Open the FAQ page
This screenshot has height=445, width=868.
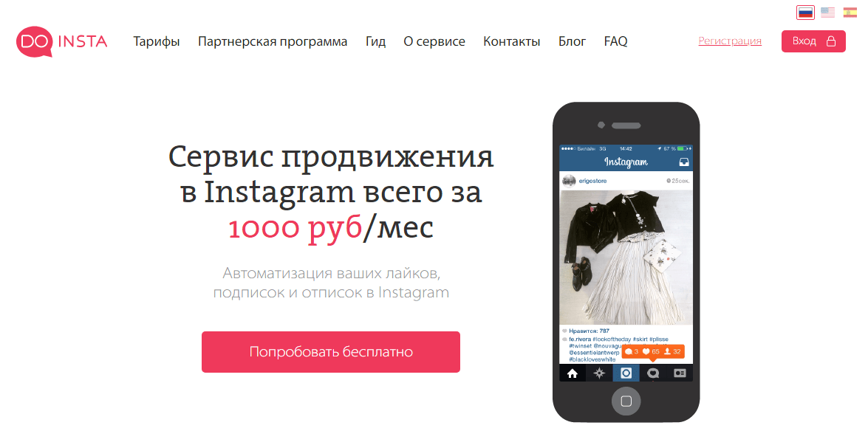coord(615,41)
